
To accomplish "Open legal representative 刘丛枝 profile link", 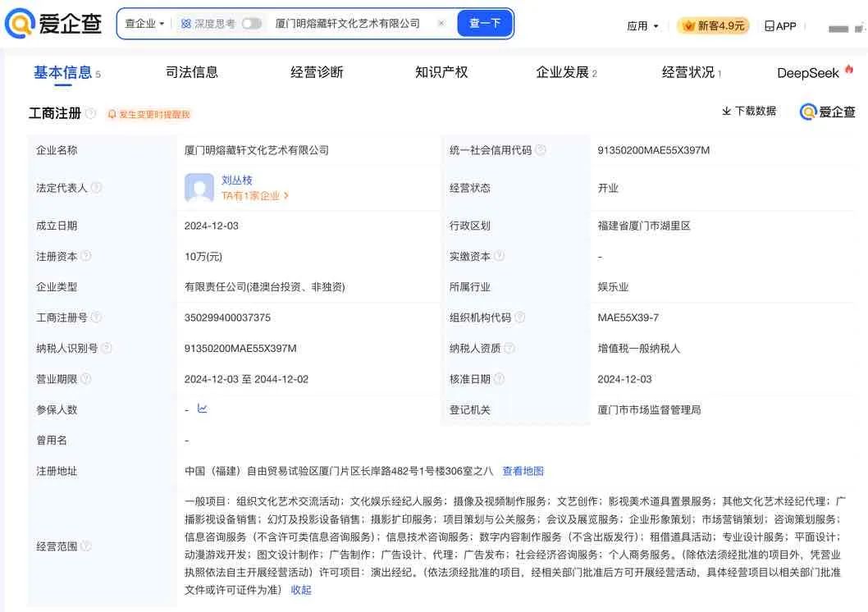I will [237, 180].
